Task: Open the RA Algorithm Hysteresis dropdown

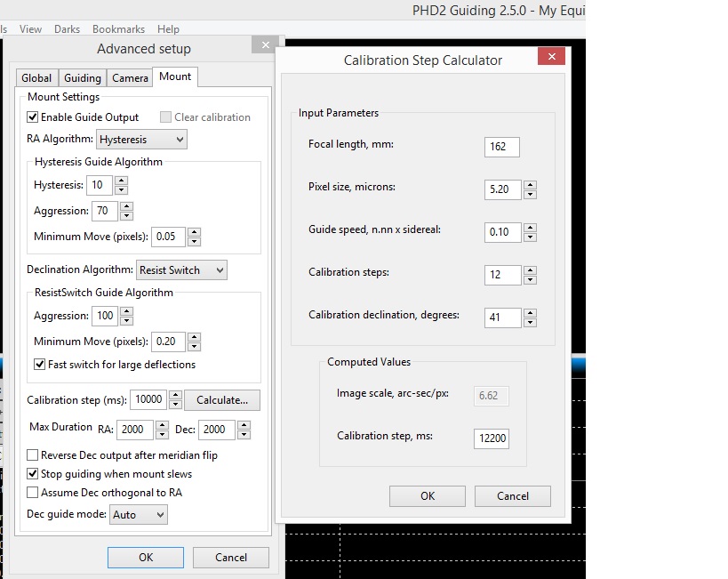Action: tap(141, 140)
